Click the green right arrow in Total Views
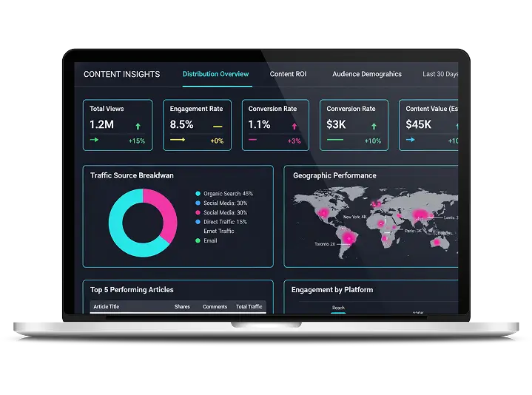This screenshot has height=395, width=532. [x=94, y=139]
